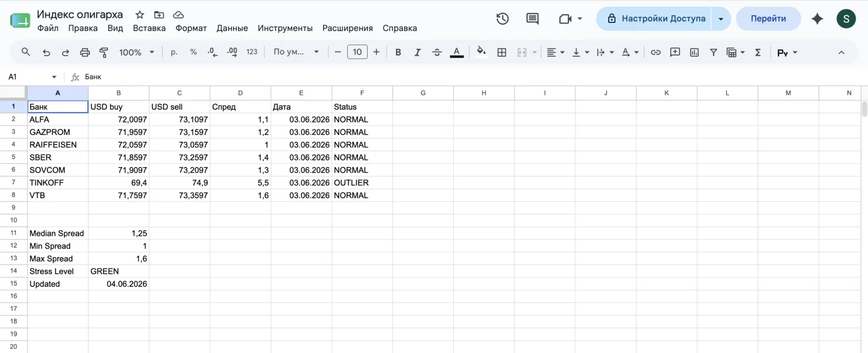This screenshot has width=868, height=353.
Task: Increase decimal places
Action: [232, 52]
